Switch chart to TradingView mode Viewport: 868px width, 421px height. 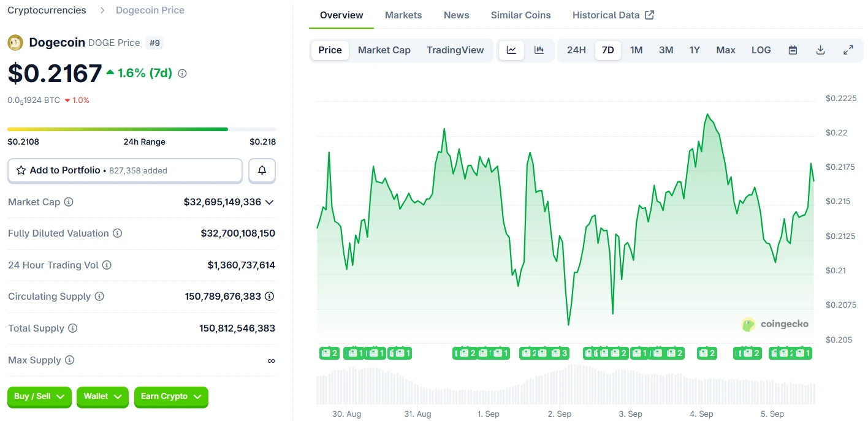(x=455, y=50)
